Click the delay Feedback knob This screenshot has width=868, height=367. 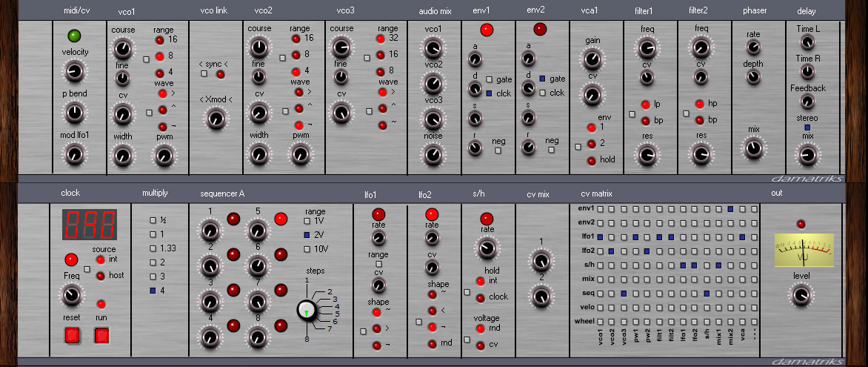point(807,102)
